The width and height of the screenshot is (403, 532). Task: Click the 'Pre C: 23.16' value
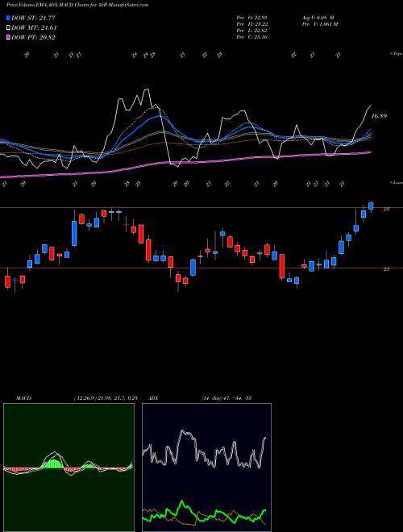pyautogui.click(x=251, y=37)
